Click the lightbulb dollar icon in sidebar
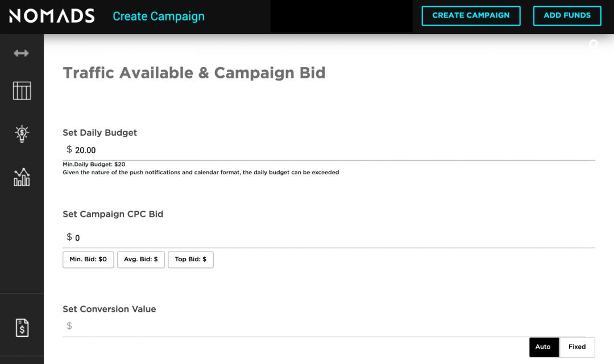The width and height of the screenshot is (614, 364). pyautogui.click(x=22, y=133)
